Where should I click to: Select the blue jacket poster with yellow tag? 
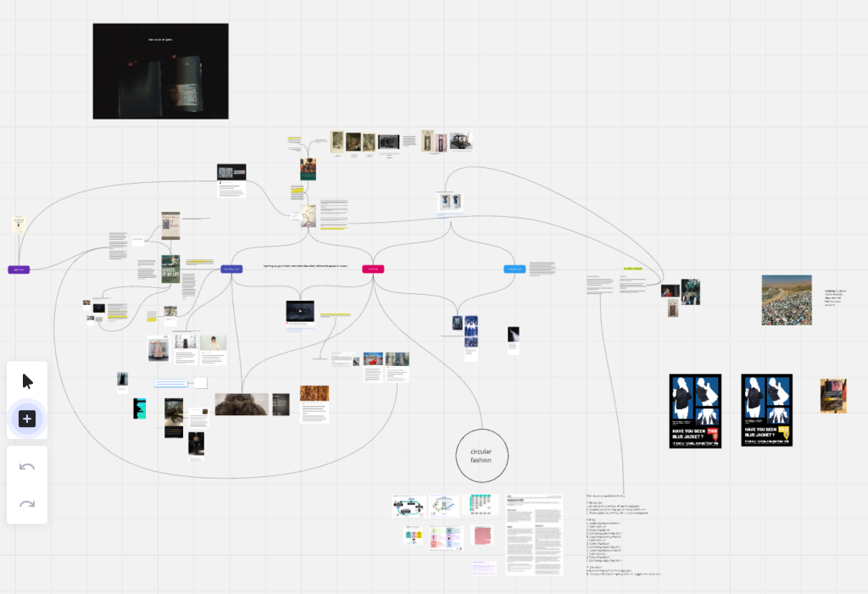(766, 411)
